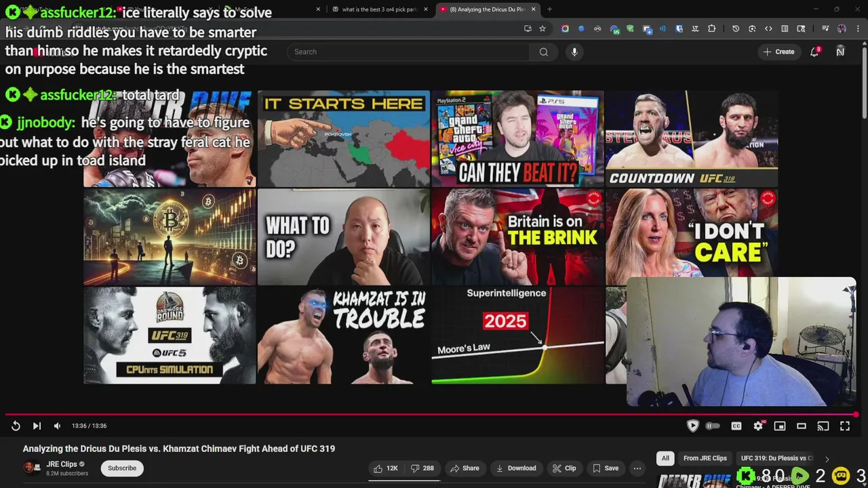Bookmark this page with the star
Screen dimensions: 868x488
click(x=542, y=28)
